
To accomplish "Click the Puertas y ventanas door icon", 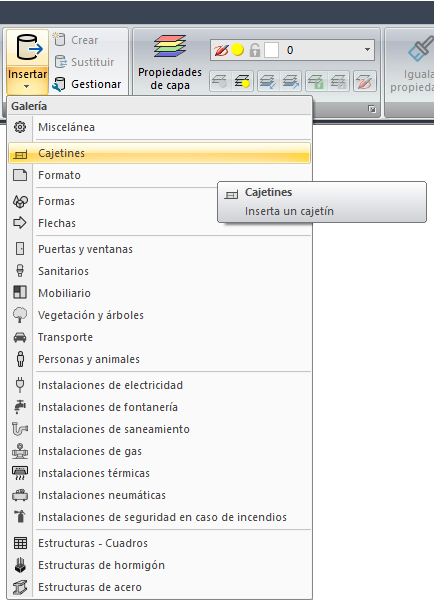I will pos(20,249).
